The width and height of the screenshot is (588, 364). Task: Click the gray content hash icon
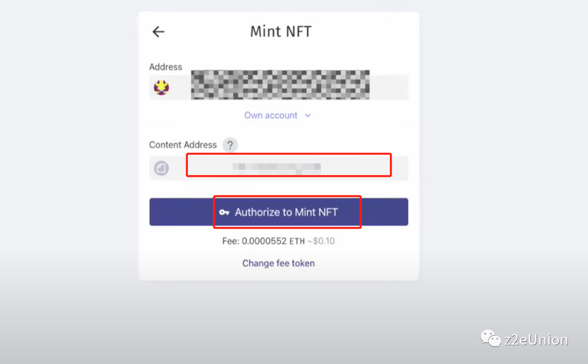(x=161, y=169)
